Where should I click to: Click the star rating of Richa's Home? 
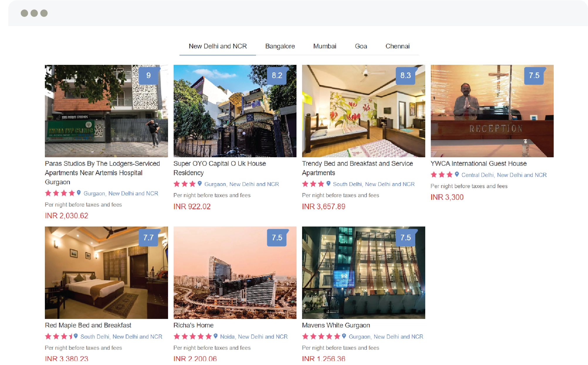[192, 336]
